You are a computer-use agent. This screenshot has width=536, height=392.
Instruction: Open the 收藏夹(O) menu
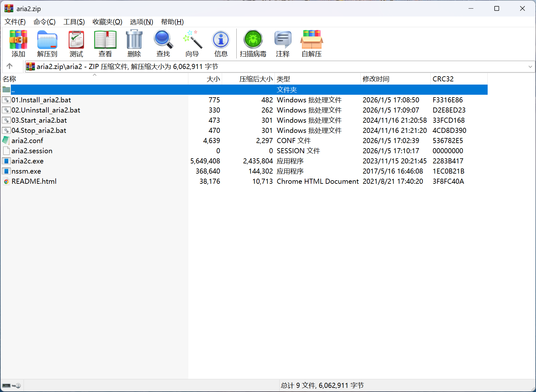point(108,22)
